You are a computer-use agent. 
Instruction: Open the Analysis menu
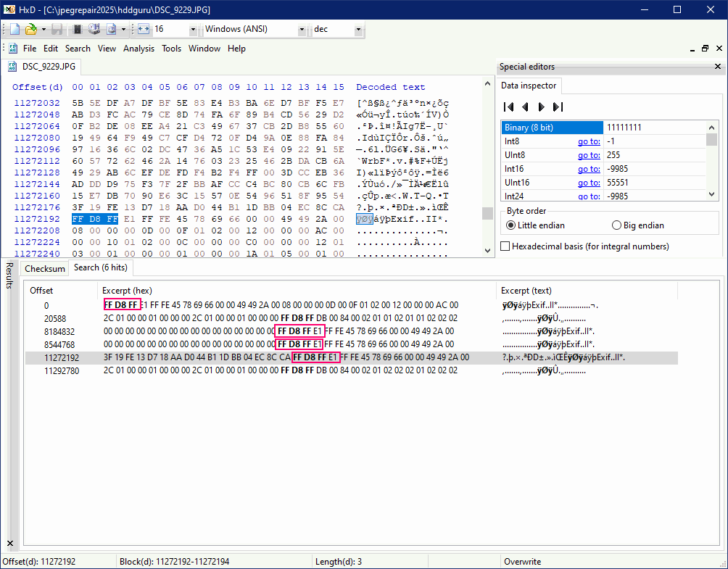click(x=138, y=49)
